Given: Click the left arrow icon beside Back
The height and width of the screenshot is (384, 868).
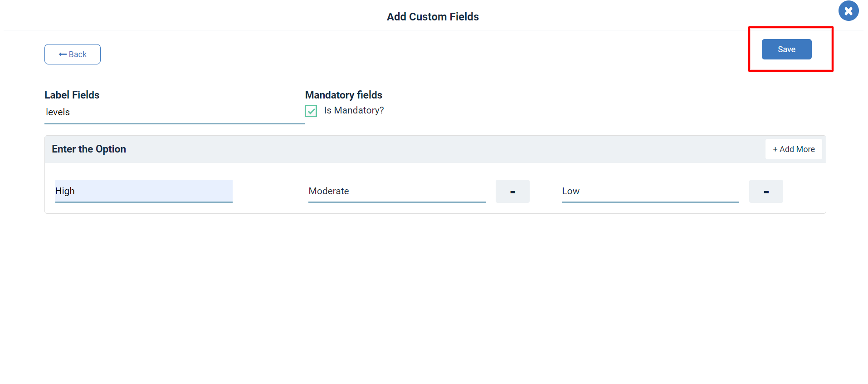Looking at the screenshot, I should pos(63,54).
